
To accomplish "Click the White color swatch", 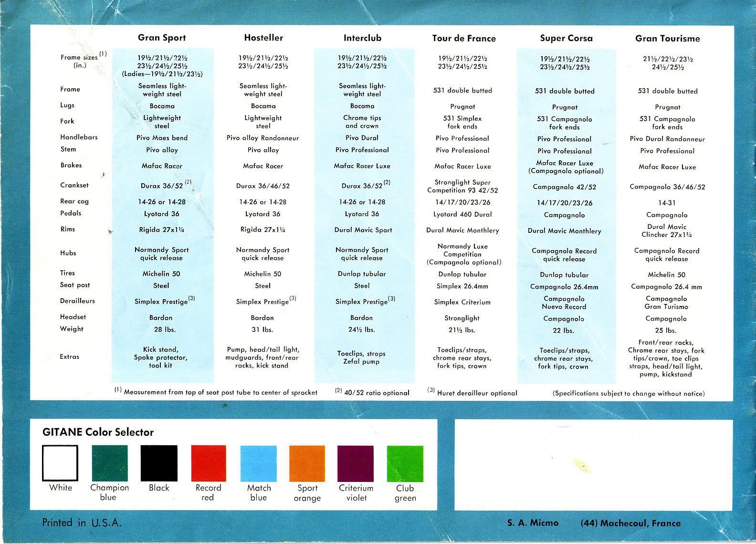I will [60, 463].
